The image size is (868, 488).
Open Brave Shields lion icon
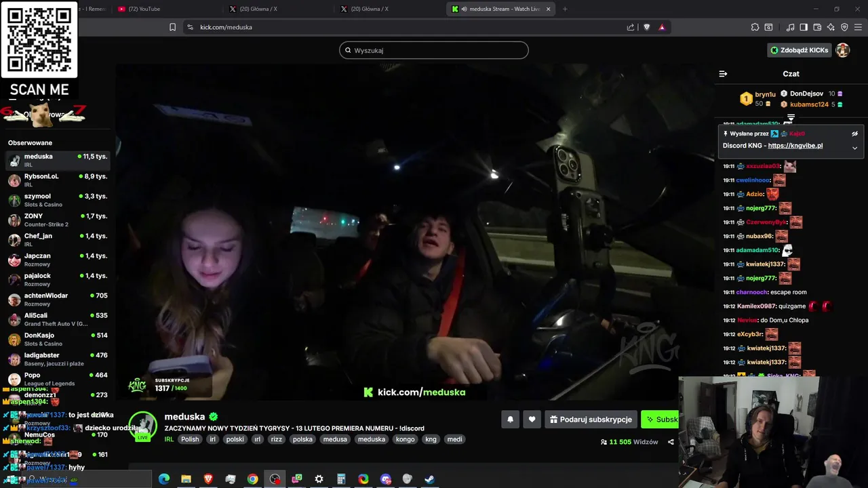646,27
